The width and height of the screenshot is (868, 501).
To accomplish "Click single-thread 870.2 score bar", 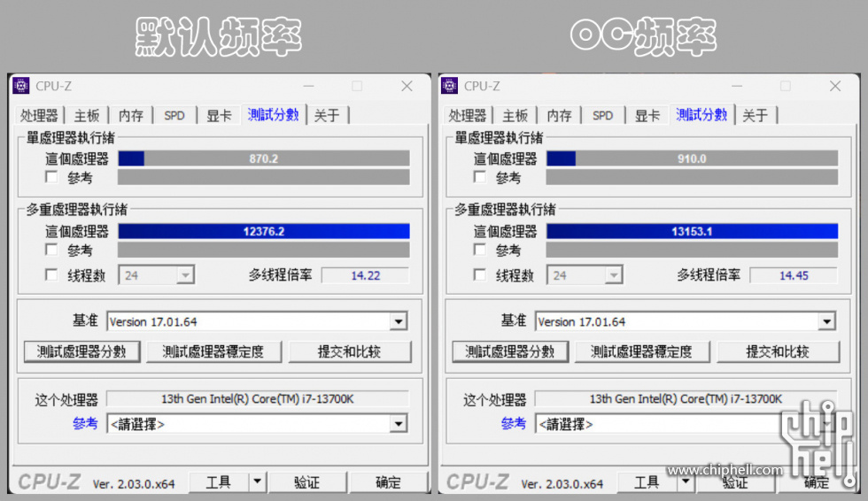I will pos(264,158).
